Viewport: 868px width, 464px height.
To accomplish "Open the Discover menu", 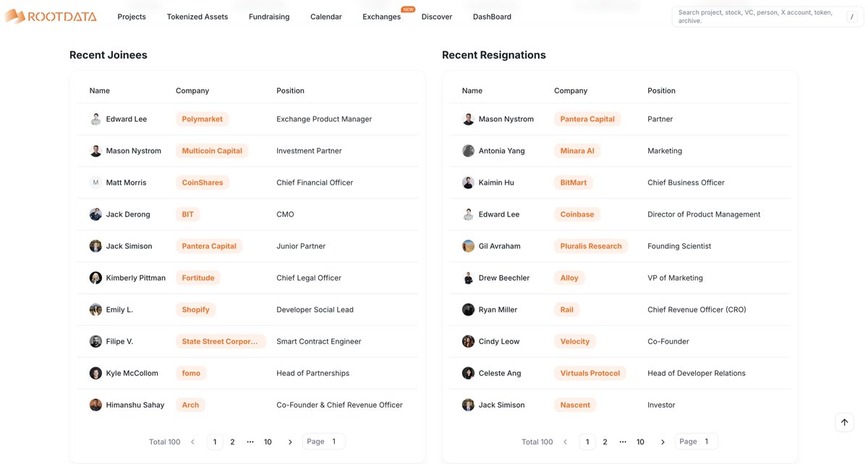I will (x=437, y=17).
